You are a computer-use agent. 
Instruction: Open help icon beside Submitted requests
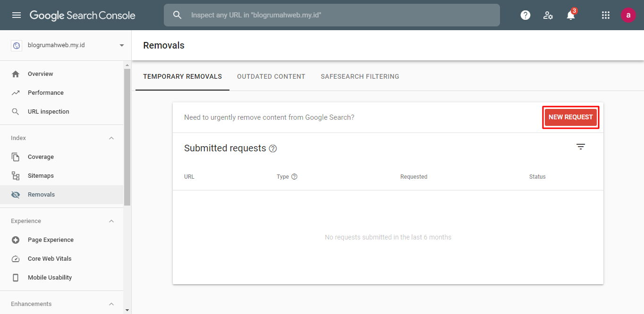[x=273, y=149]
